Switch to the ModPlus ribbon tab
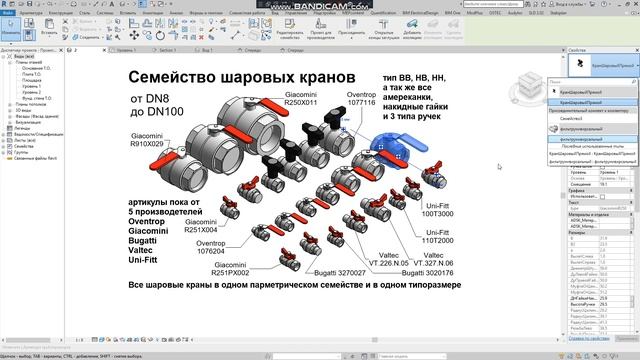640x360 pixels. [x=475, y=13]
